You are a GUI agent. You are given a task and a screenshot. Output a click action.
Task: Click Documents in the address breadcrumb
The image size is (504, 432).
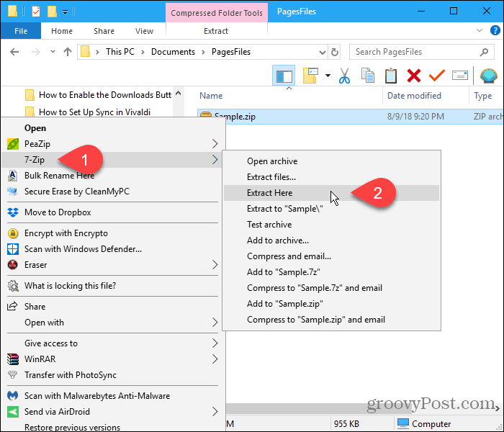(173, 52)
